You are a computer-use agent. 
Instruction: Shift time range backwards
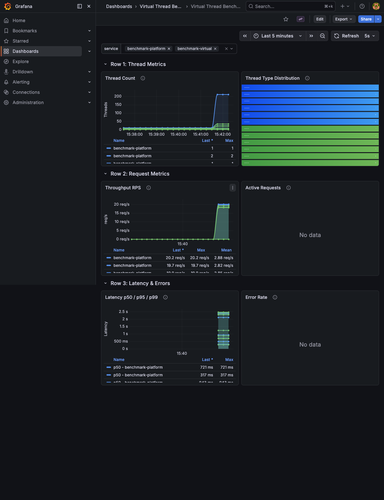click(x=245, y=36)
